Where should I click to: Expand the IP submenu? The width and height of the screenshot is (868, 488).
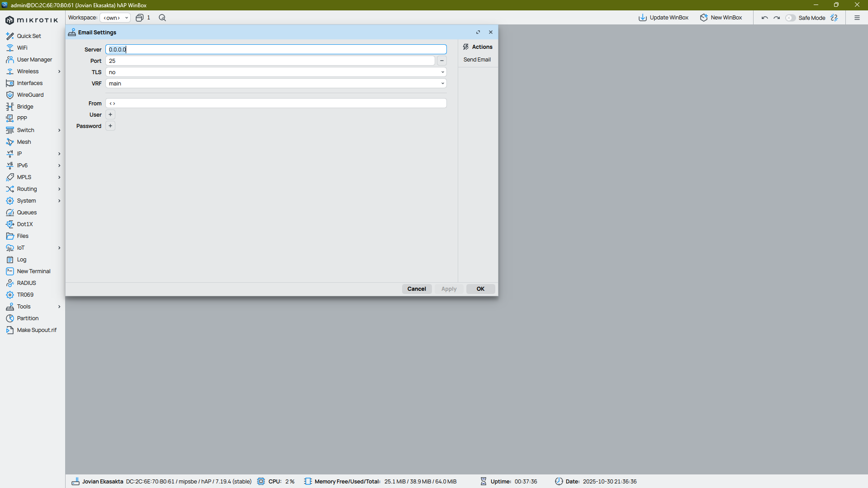click(x=59, y=154)
